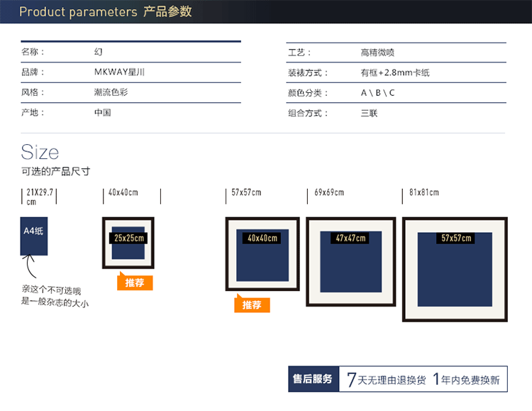Select the frame thumbnail with 47x47cm print

tap(351, 262)
